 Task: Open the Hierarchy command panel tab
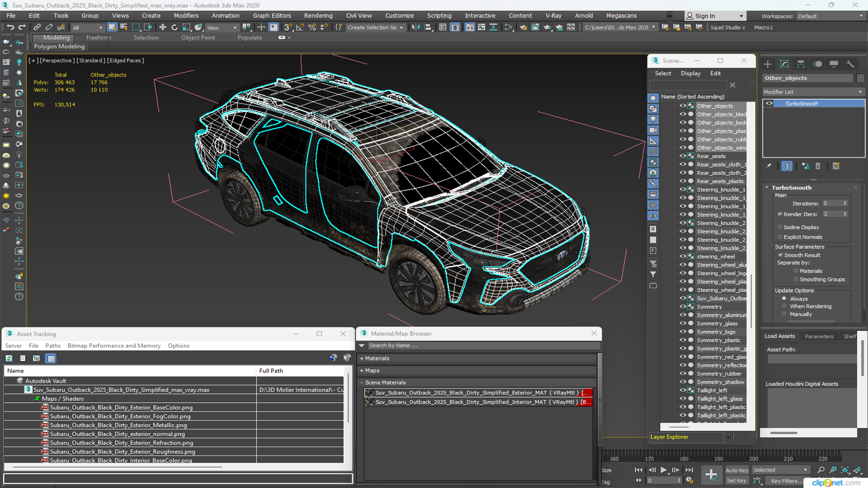(801, 64)
